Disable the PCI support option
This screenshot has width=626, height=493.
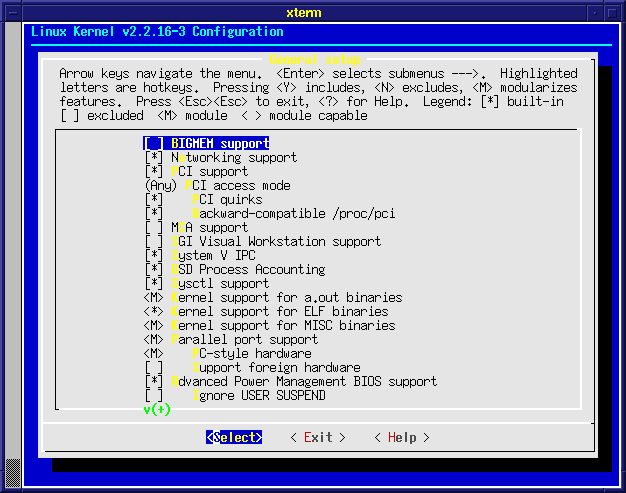pos(153,172)
